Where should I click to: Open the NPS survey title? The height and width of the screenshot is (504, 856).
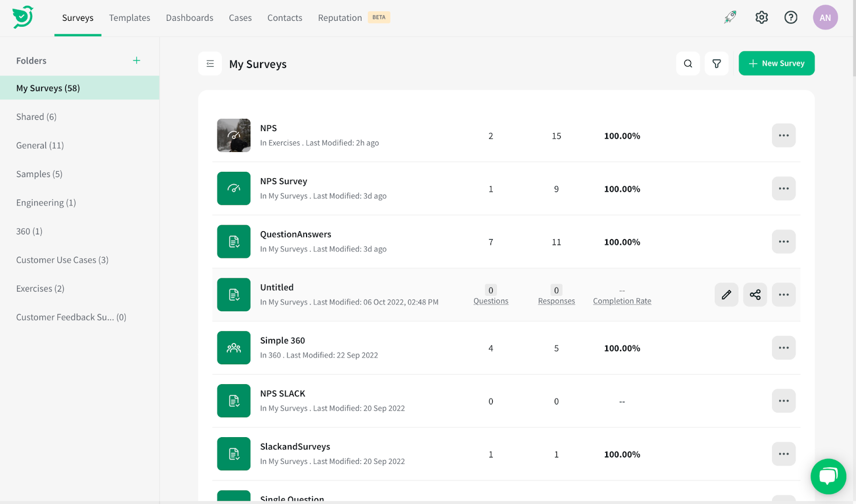tap(269, 128)
